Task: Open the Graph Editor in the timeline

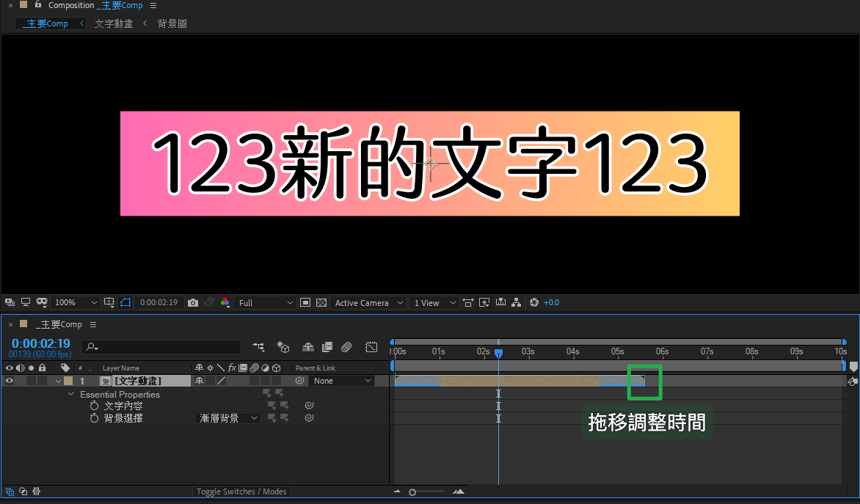Action: coord(372,347)
